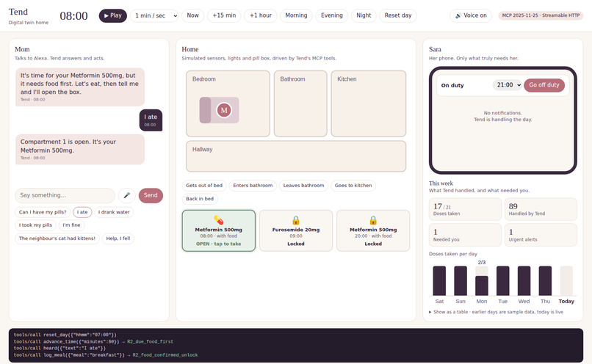Click the Mom avatar in Bedroom

224,110
